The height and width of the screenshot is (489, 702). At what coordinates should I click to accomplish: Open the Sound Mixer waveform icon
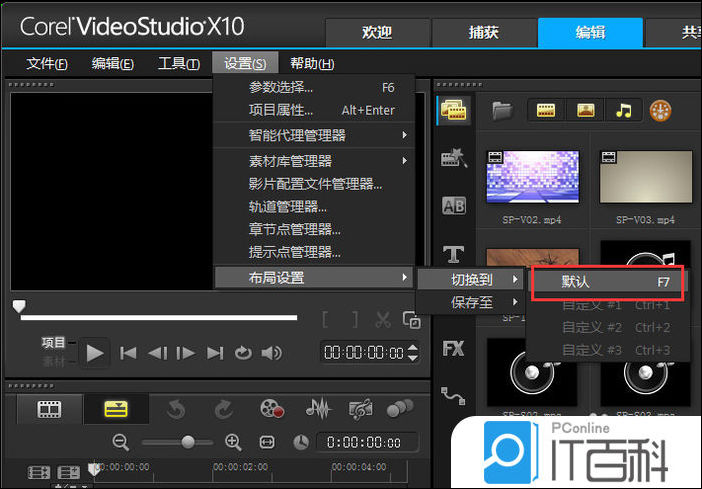(317, 408)
